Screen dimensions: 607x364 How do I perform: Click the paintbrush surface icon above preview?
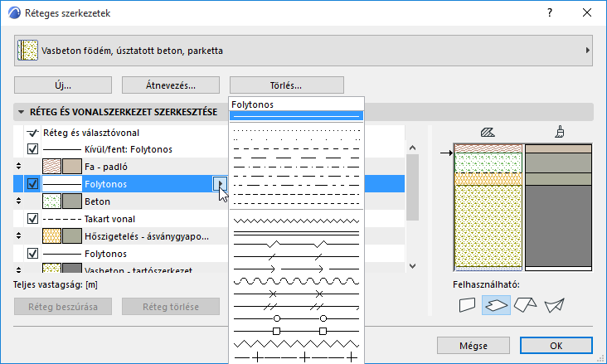[x=560, y=131]
